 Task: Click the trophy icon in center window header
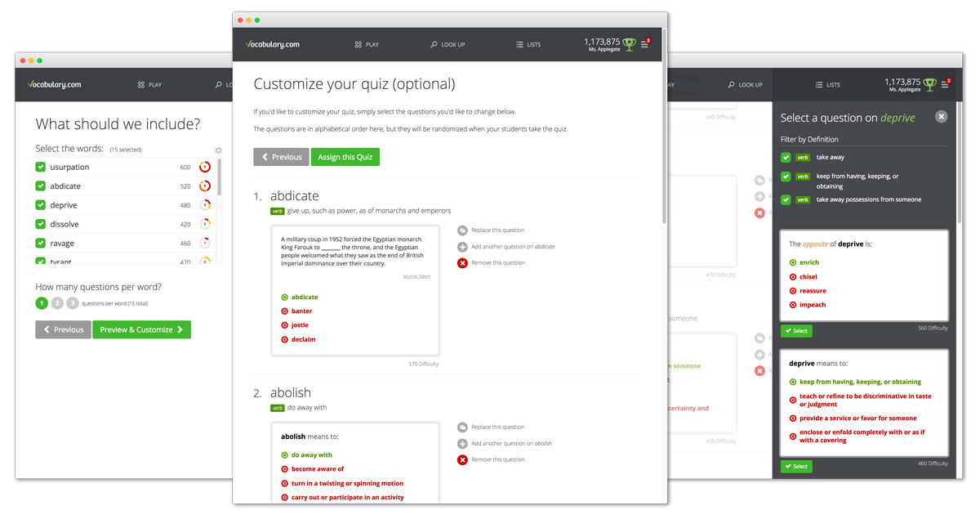click(x=629, y=43)
